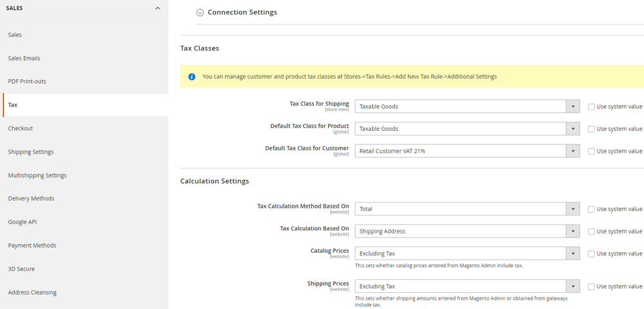This screenshot has width=644, height=309.
Task: Open the Checkout settings tab
Action: click(x=21, y=128)
